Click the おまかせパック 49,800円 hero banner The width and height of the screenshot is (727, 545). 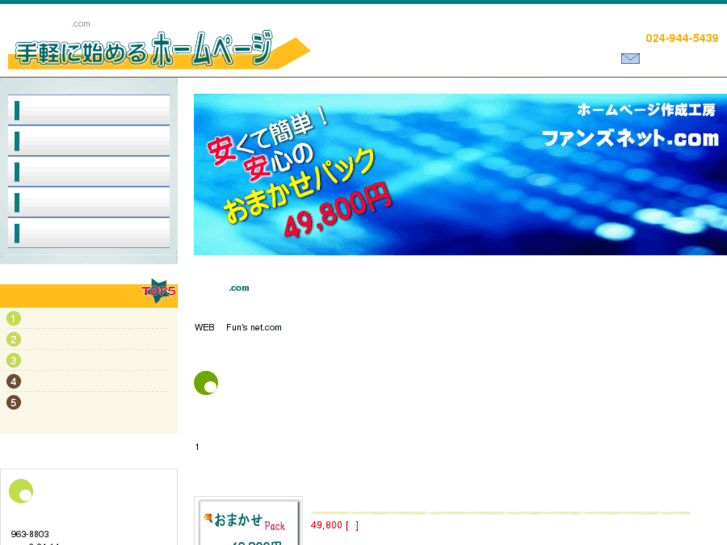coord(460,174)
